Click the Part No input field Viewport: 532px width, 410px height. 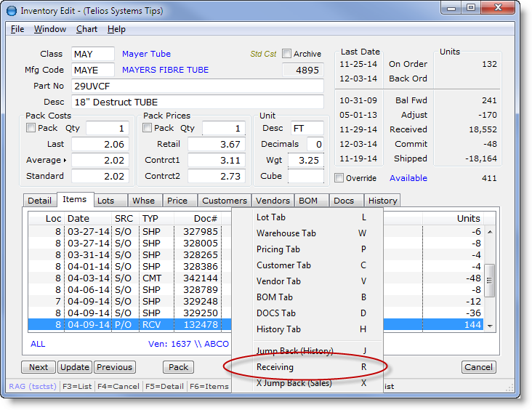[x=198, y=86]
